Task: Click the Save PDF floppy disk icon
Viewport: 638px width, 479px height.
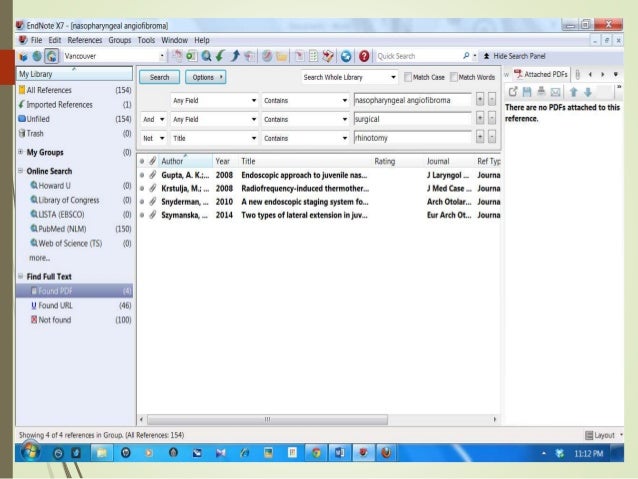Action: [527, 92]
